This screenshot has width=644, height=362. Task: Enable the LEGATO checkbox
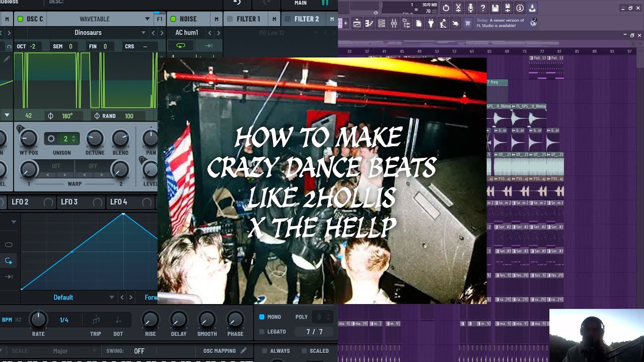262,332
